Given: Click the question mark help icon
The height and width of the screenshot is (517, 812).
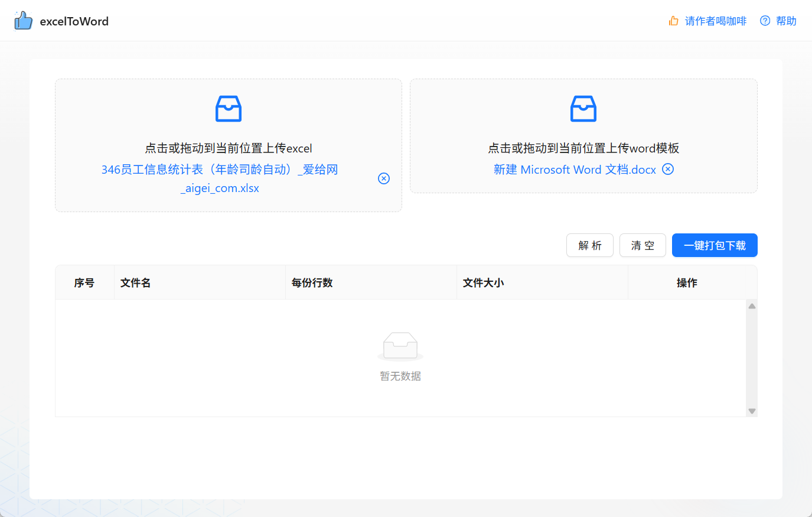Looking at the screenshot, I should click(x=765, y=20).
